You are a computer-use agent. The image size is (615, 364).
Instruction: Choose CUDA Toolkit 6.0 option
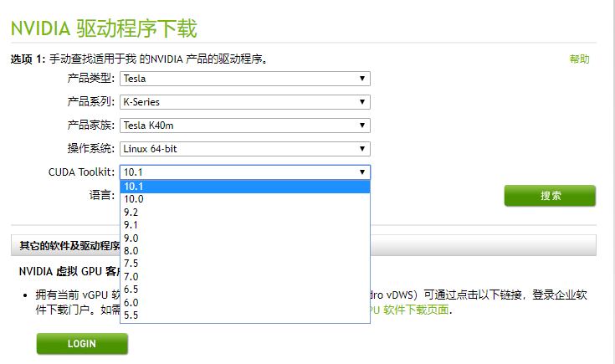244,302
